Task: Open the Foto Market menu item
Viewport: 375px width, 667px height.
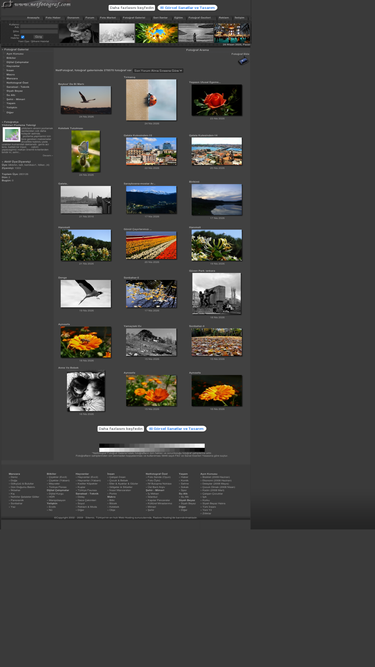Action: 108,18
